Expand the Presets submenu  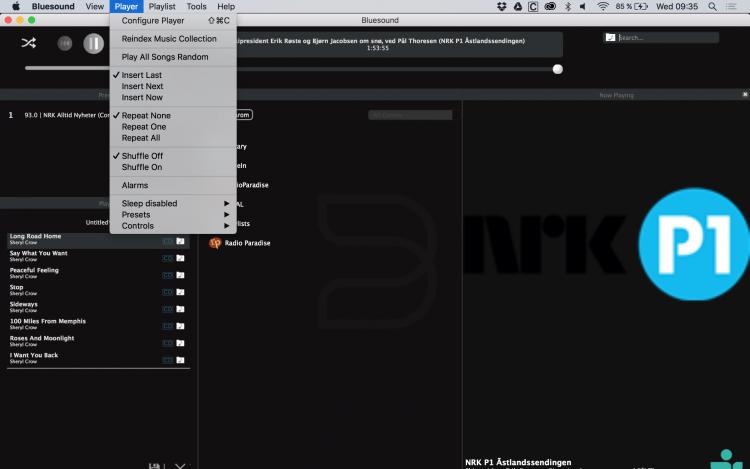tap(173, 215)
